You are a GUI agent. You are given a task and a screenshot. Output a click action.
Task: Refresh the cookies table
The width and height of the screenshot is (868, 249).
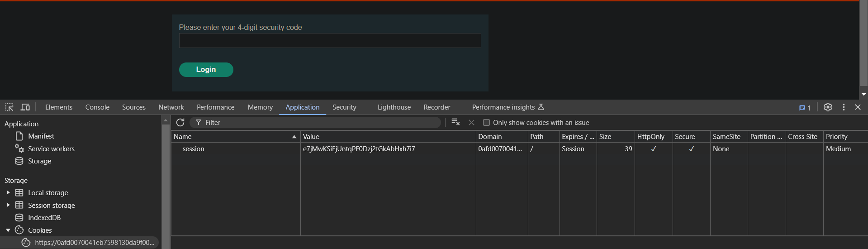[x=180, y=123]
